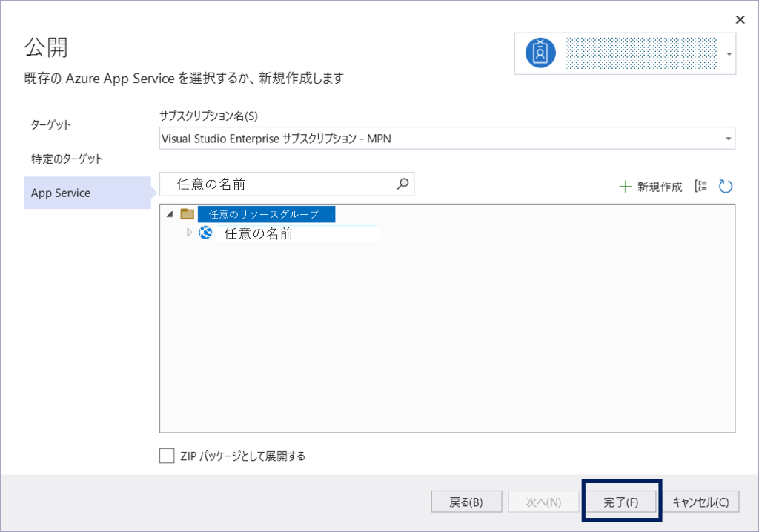This screenshot has width=759, height=532.
Task: Close the 公開 dialog
Action: pyautogui.click(x=740, y=19)
